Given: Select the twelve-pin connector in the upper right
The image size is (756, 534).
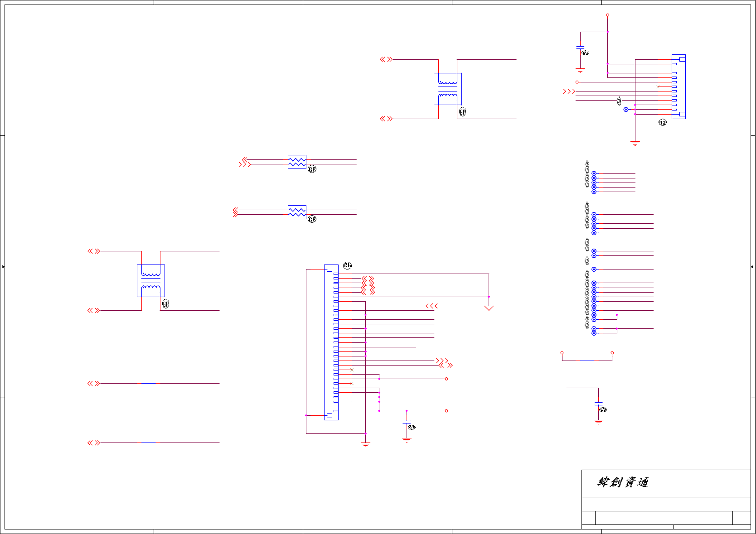Looking at the screenshot, I should 678,87.
